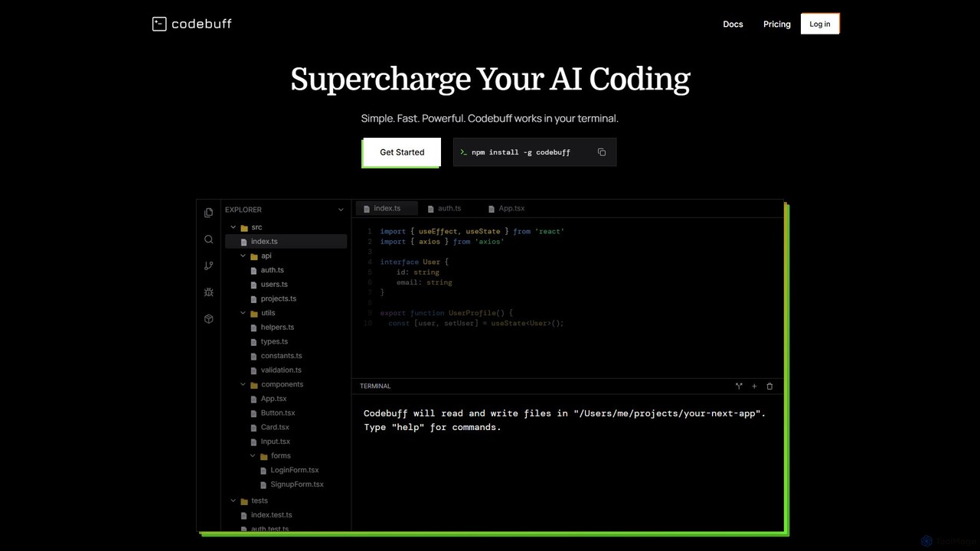980x551 pixels.
Task: Click the Get Started button
Action: click(402, 152)
